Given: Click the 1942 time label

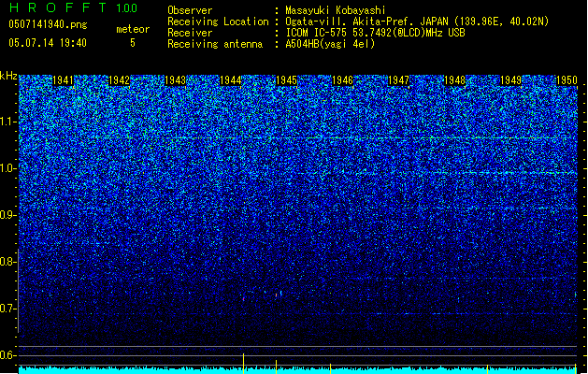Looking at the screenshot, I should (x=119, y=80).
